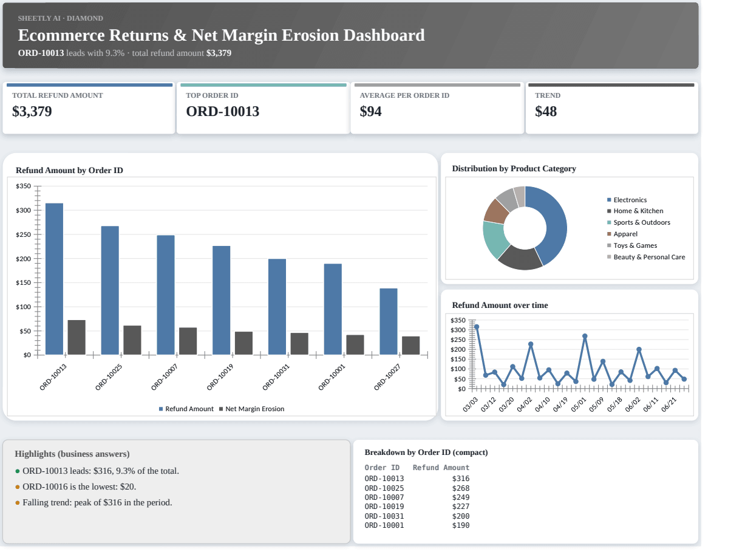Click the 'SHEETLY AI · DIAMOND' label
The height and width of the screenshot is (560, 745).
61,18
